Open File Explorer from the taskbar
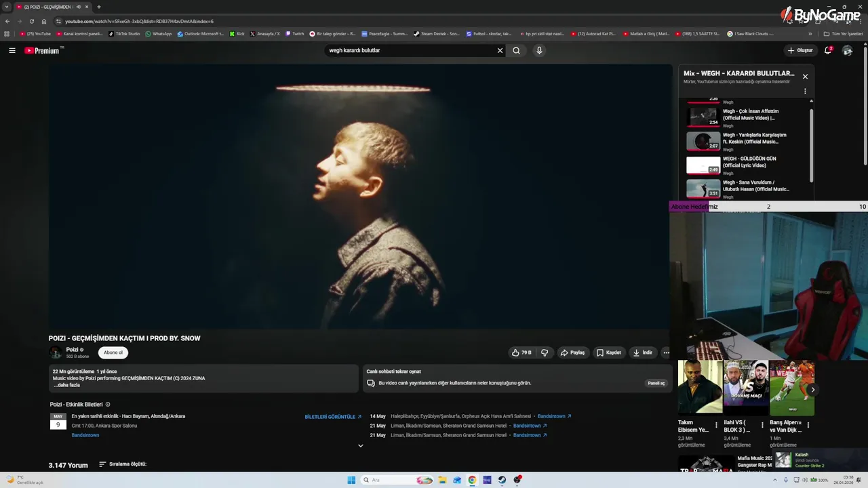Image resolution: width=868 pixels, height=488 pixels. pyautogui.click(x=442, y=480)
